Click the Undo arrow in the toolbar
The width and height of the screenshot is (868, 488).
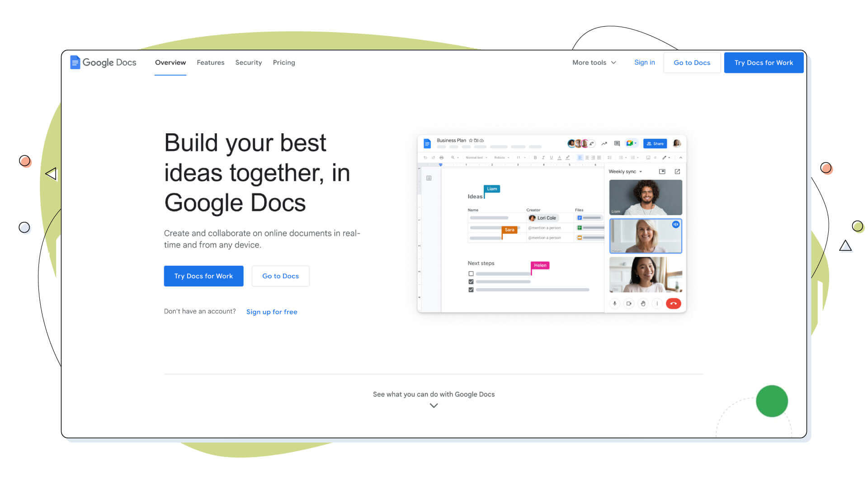pos(425,158)
